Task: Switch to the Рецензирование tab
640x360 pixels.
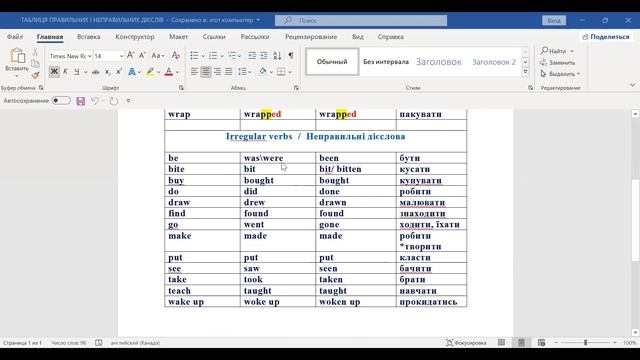Action: point(311,37)
